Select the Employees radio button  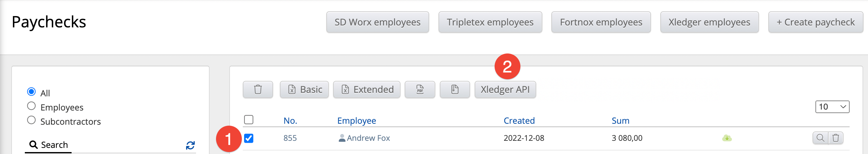31,106
